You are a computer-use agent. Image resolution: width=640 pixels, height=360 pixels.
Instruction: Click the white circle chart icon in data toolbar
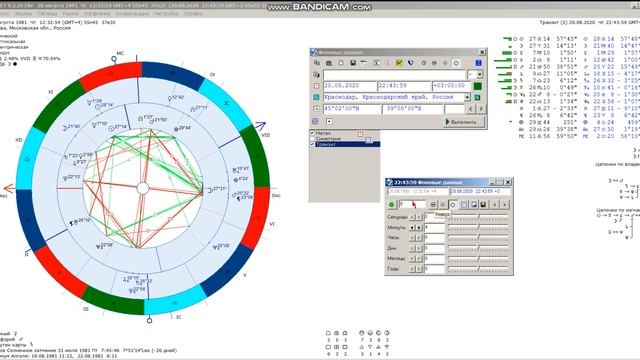pos(456,63)
